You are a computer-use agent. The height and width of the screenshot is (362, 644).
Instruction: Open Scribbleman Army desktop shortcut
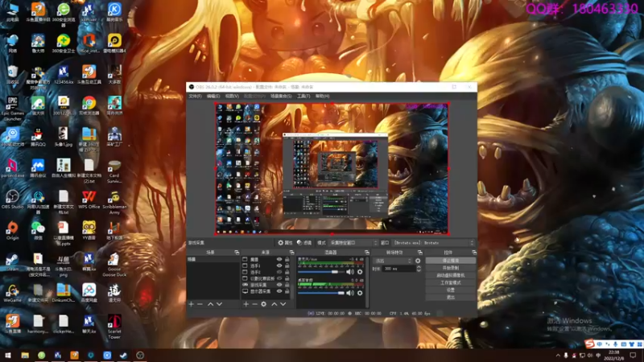pos(114,203)
